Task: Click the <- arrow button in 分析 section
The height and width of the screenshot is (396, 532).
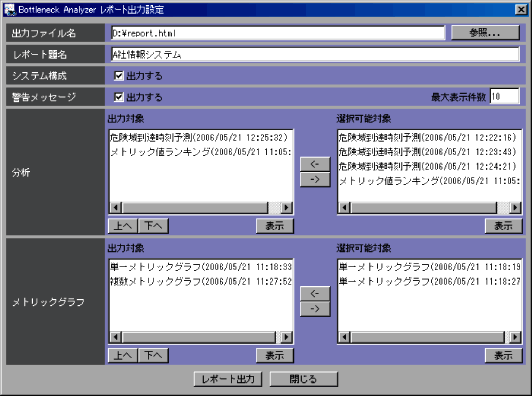Action: pos(315,164)
